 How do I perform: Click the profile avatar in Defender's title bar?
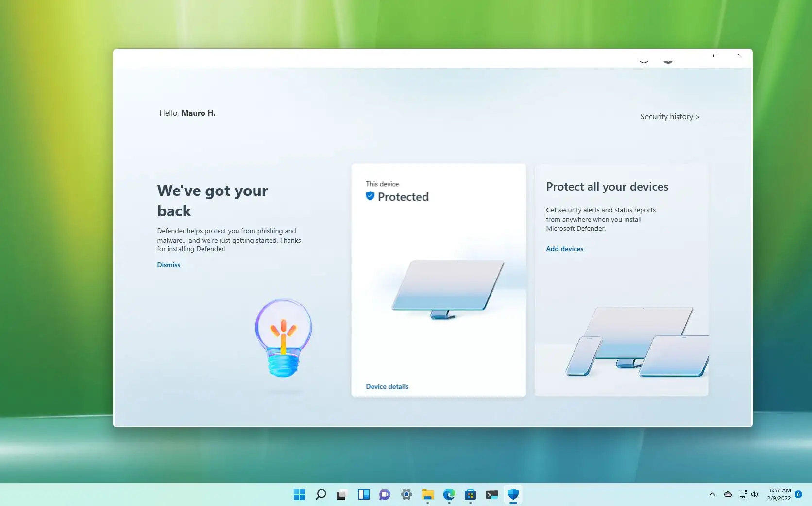tap(669, 59)
